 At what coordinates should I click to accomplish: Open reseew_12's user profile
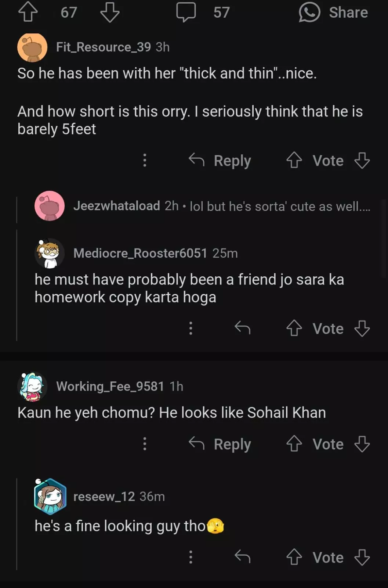(104, 496)
